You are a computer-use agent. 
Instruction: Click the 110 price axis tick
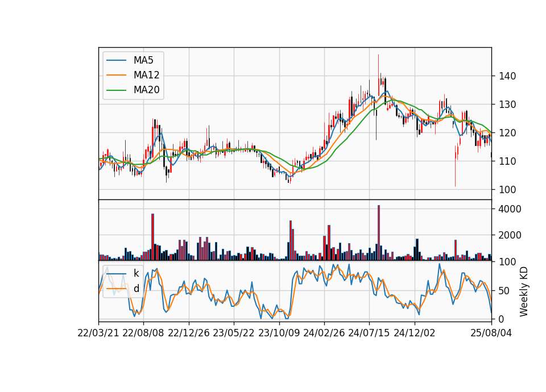(x=507, y=161)
